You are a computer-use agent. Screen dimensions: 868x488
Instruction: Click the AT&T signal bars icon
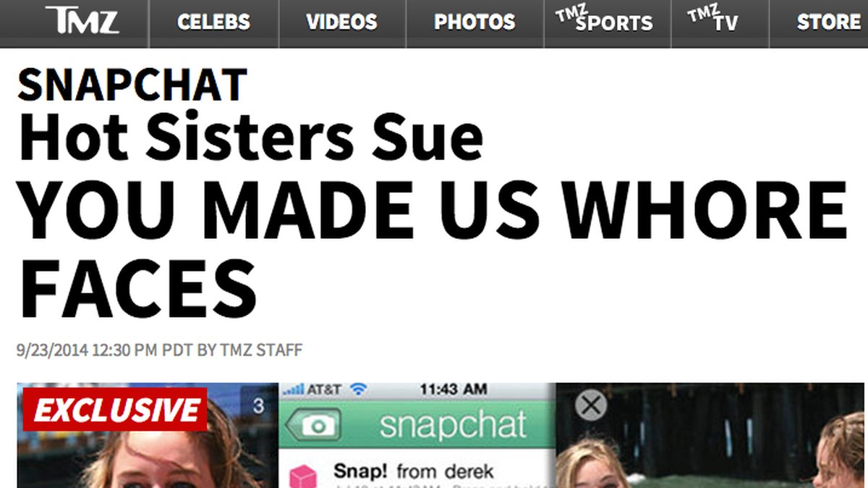(x=293, y=390)
